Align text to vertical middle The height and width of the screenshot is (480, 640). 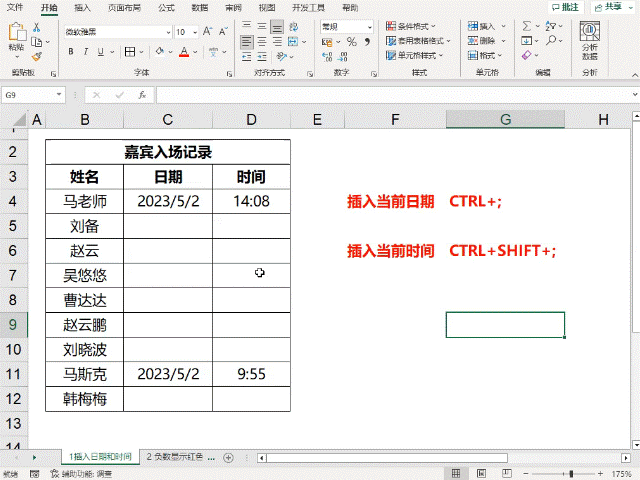pyautogui.click(x=262, y=27)
